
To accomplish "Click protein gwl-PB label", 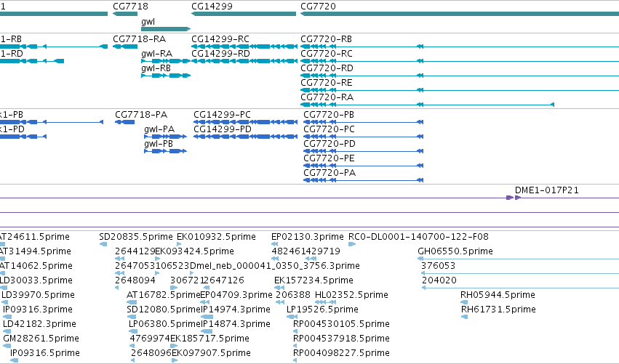I will tap(159, 144).
